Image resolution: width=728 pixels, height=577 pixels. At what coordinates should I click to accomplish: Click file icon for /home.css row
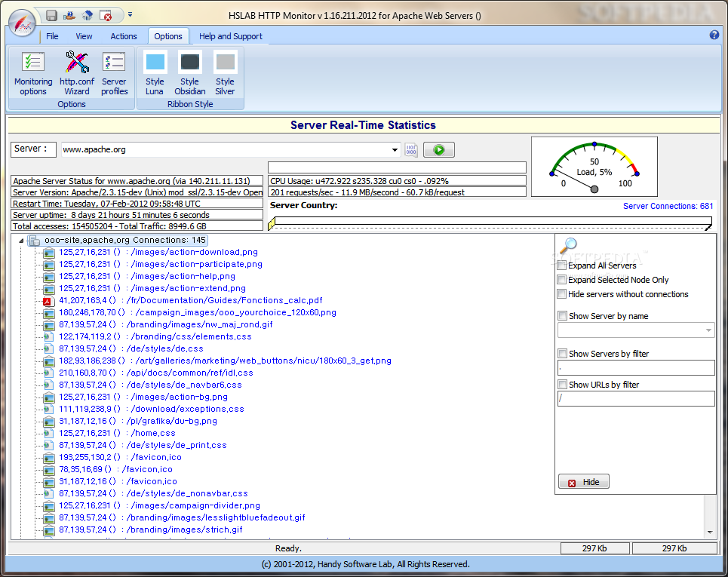click(x=48, y=434)
